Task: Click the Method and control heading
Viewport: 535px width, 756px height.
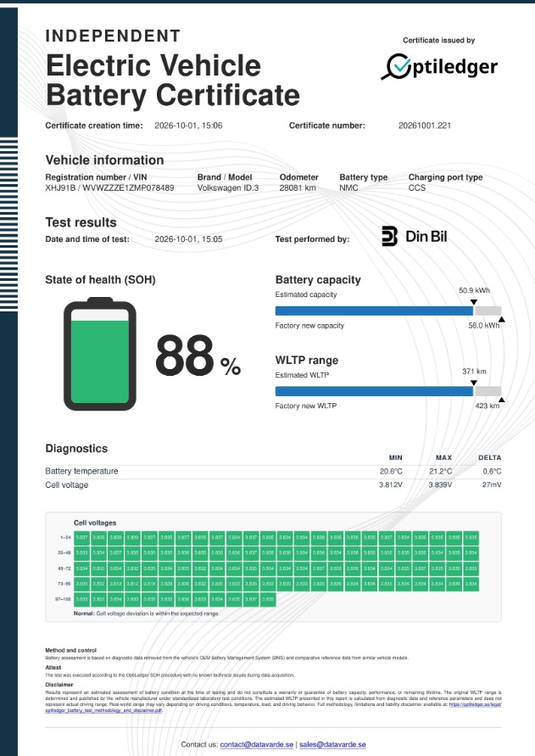Action: [71, 650]
